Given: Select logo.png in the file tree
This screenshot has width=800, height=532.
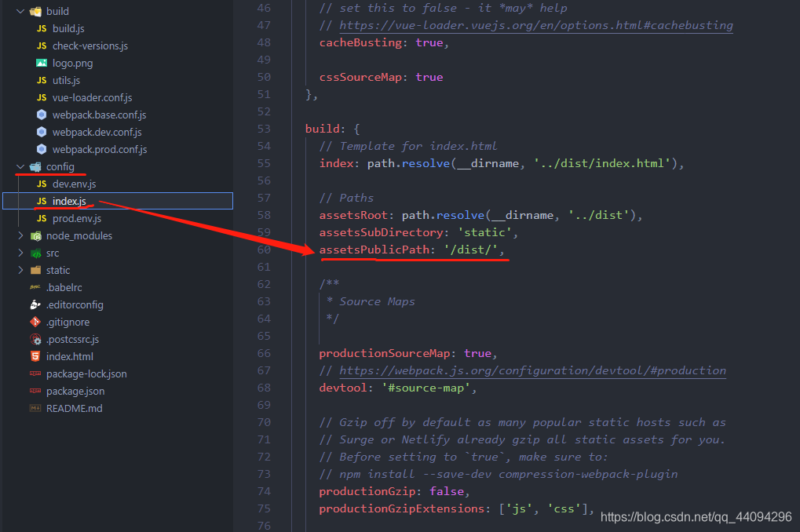Looking at the screenshot, I should click(72, 64).
